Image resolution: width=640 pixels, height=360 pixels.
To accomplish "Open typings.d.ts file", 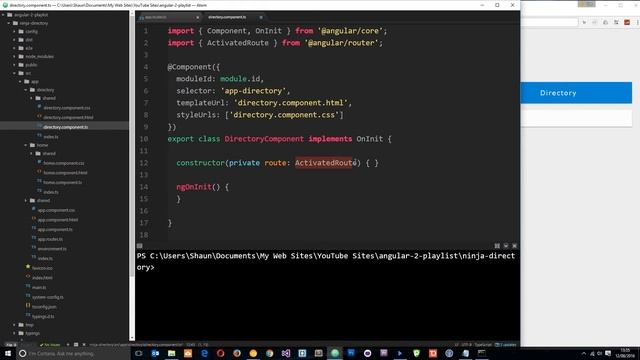I will tap(43, 316).
